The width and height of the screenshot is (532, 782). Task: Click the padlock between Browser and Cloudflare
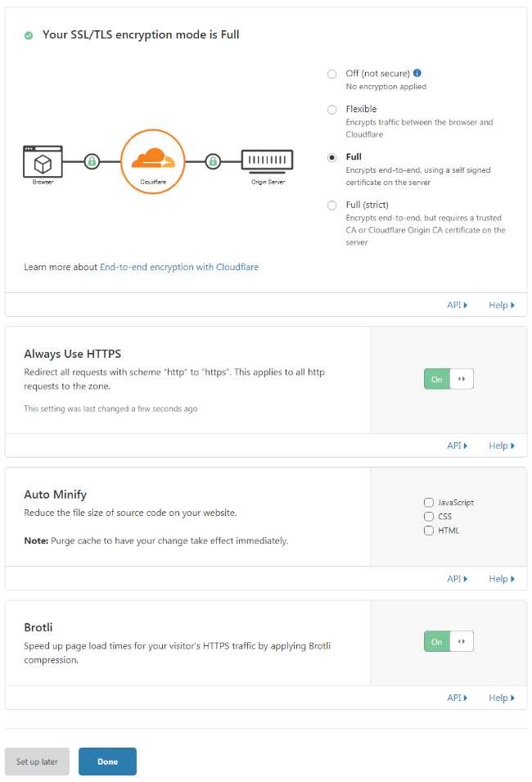pyautogui.click(x=90, y=161)
